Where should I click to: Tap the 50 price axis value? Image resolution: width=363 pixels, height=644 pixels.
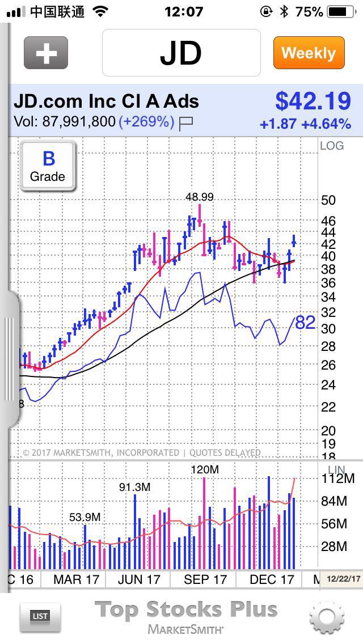(x=329, y=201)
